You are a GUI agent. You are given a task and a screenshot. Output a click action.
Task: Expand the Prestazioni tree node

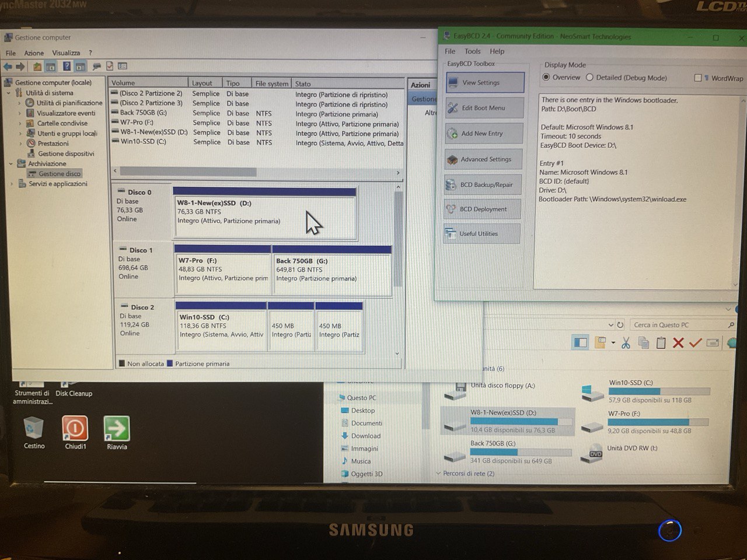20,143
